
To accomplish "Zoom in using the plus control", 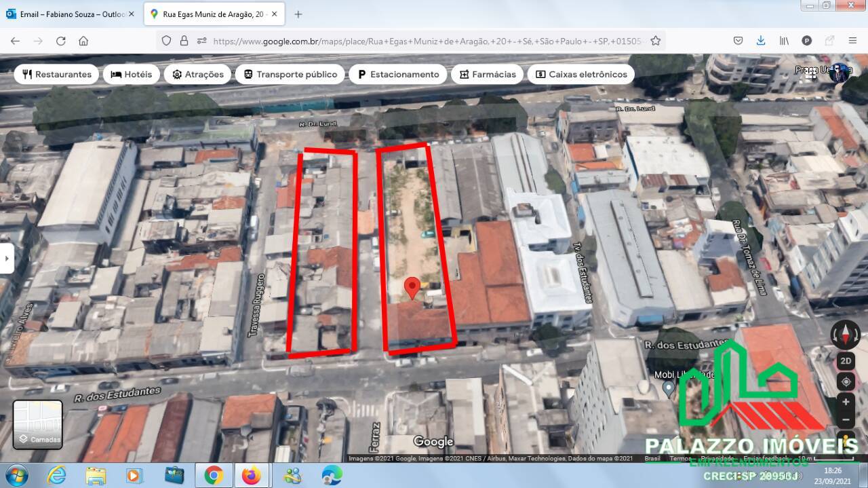I will click(x=845, y=400).
